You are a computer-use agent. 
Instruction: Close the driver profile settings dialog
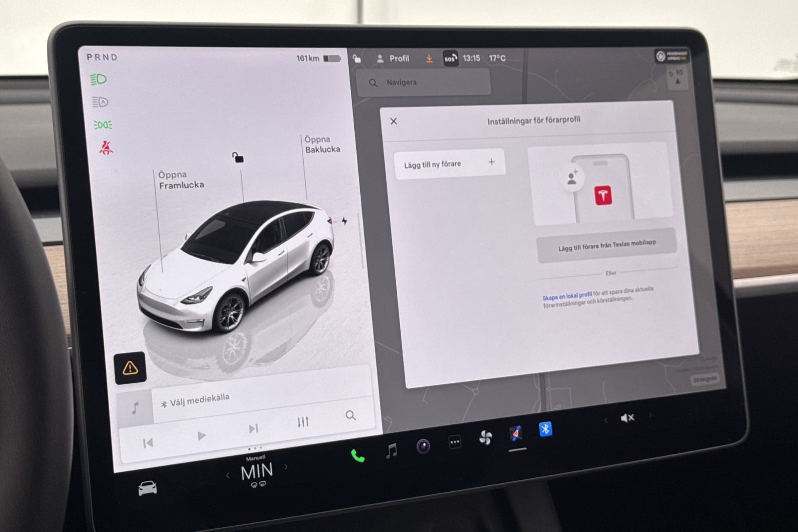click(x=393, y=121)
